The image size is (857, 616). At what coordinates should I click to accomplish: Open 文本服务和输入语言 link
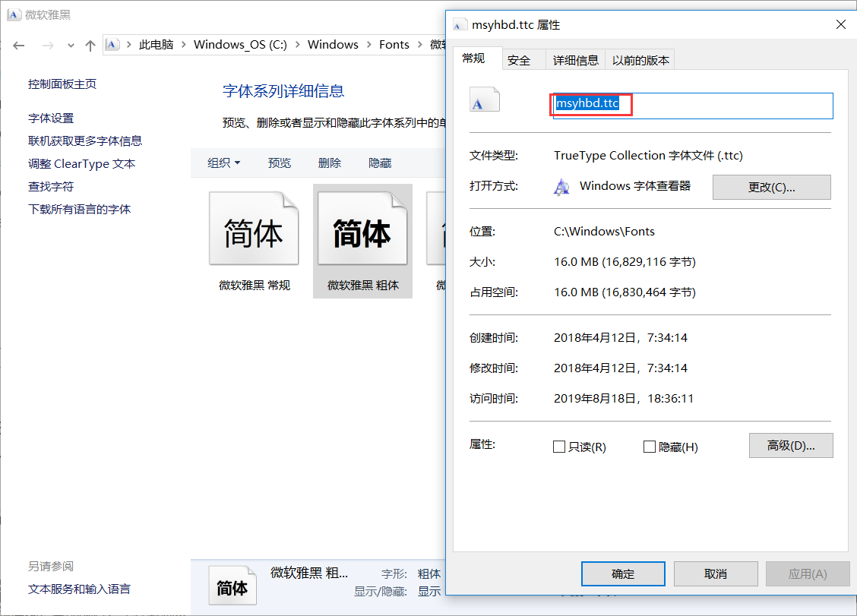(x=79, y=589)
